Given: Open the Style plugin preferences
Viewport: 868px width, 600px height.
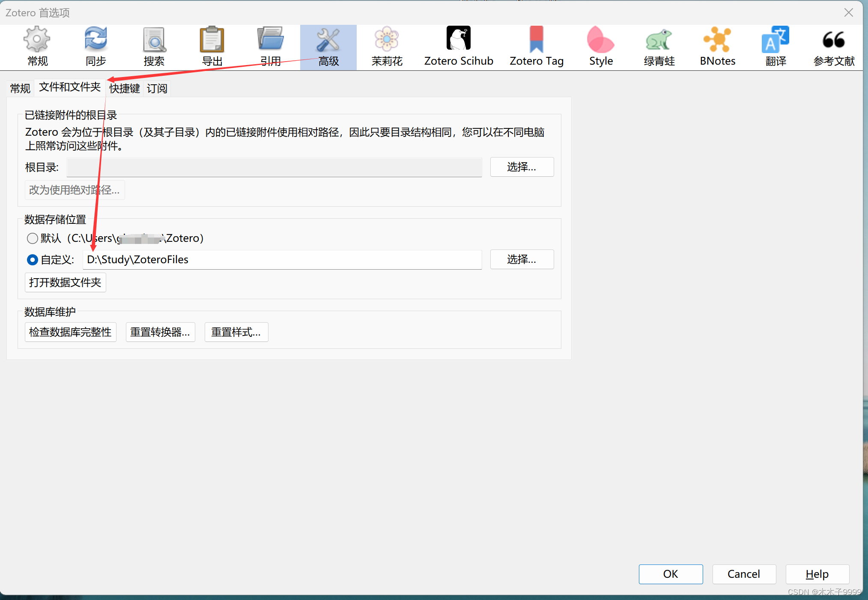Looking at the screenshot, I should [x=601, y=46].
